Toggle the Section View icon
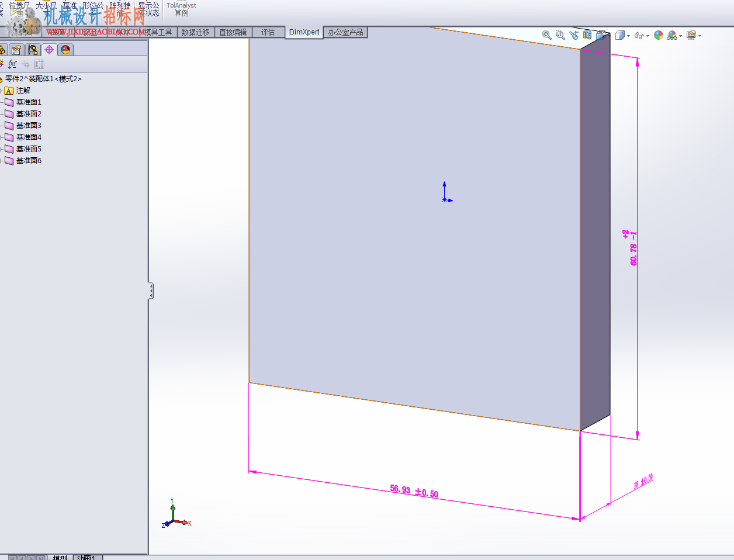The image size is (734, 560). [x=587, y=35]
